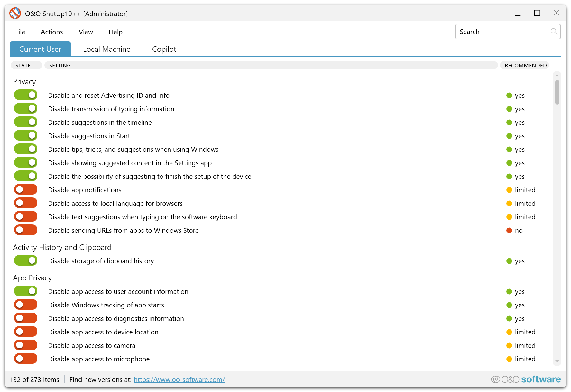This screenshot has width=571, height=392.
Task: Toggle off Disable transmission of typing information
Action: tap(26, 109)
